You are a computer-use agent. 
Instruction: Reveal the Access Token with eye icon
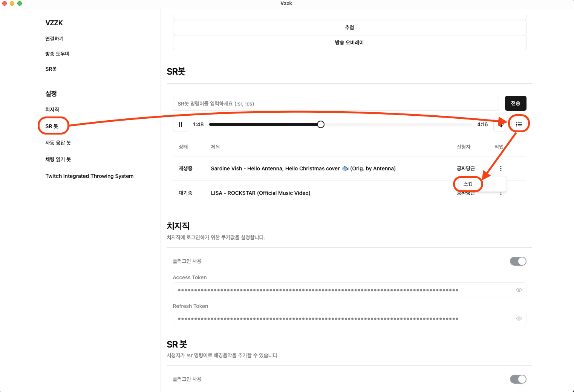point(519,290)
